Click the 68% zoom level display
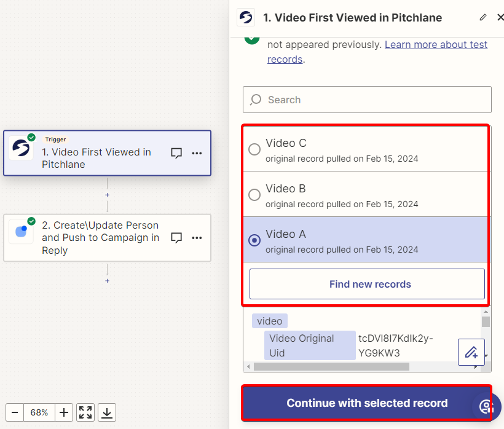This screenshot has height=429, width=504. [x=39, y=412]
